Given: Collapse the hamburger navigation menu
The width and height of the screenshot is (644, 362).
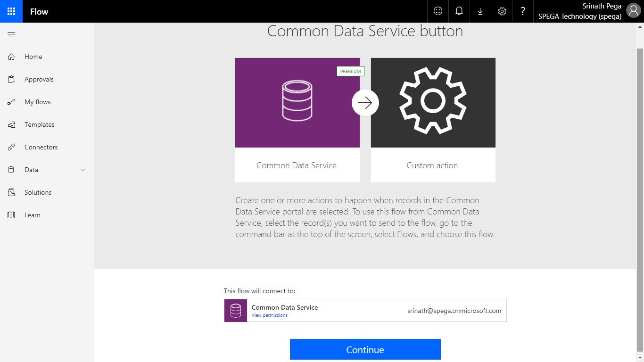Looking at the screenshot, I should pos(11,34).
